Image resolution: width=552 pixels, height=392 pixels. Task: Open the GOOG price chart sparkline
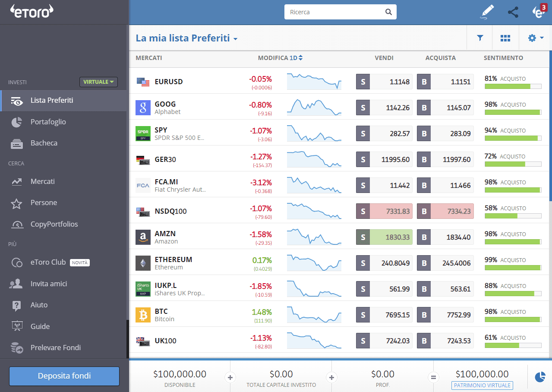pos(314,107)
